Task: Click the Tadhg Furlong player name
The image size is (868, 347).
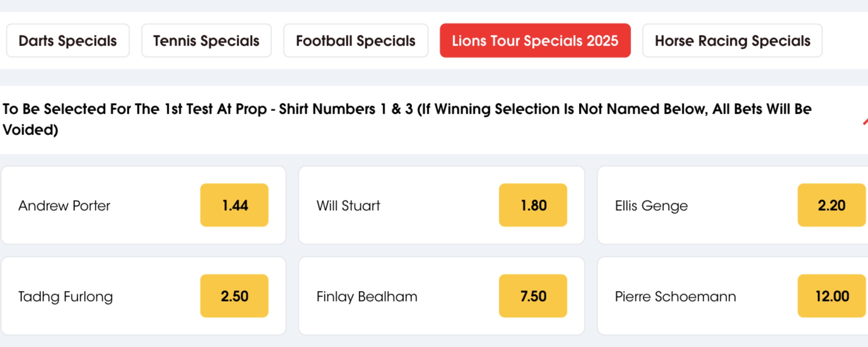Action: pyautogui.click(x=66, y=297)
